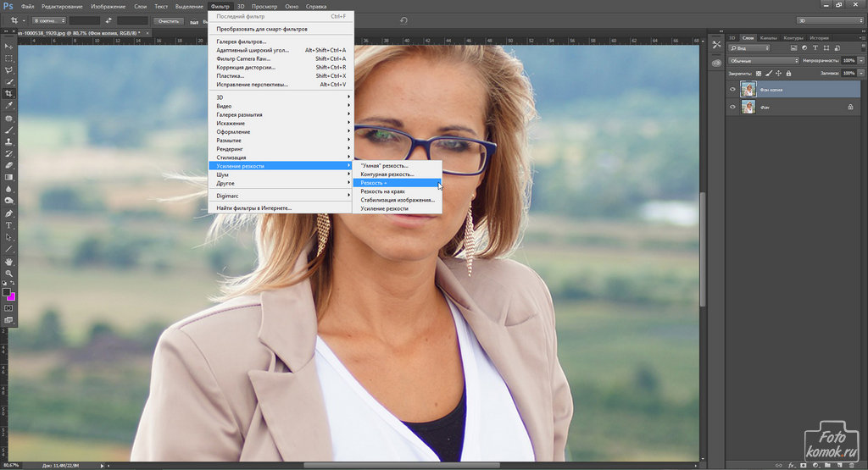Filter layers by smart object icon
This screenshot has height=470, width=868.
837,48
